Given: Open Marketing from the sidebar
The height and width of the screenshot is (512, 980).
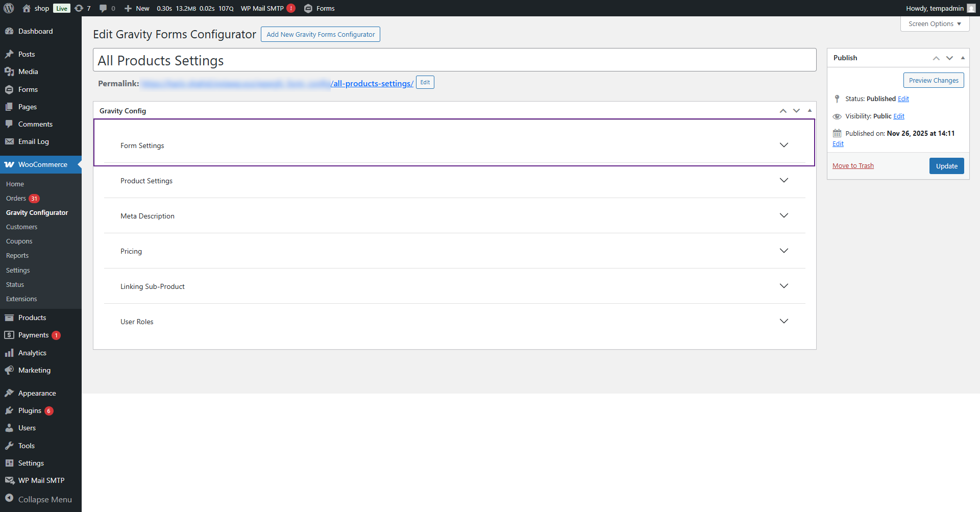Looking at the screenshot, I should point(34,370).
